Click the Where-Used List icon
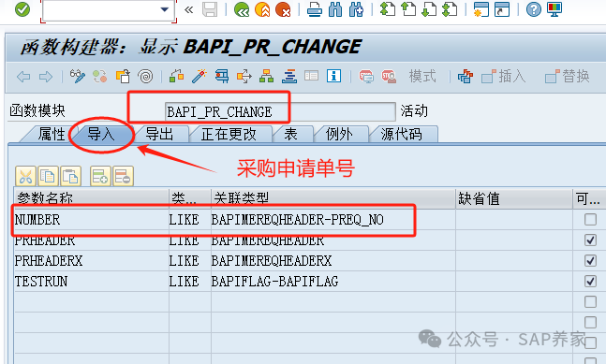 244,77
